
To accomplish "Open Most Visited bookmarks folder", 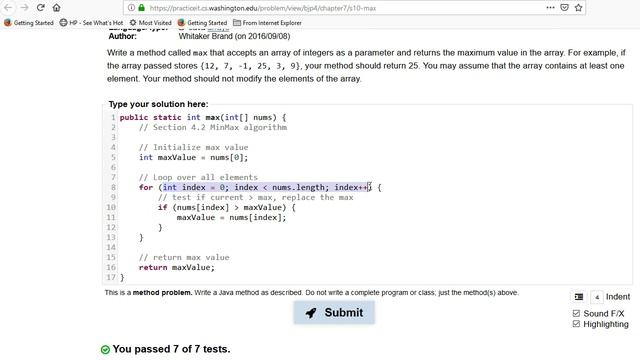I will click(x=151, y=23).
